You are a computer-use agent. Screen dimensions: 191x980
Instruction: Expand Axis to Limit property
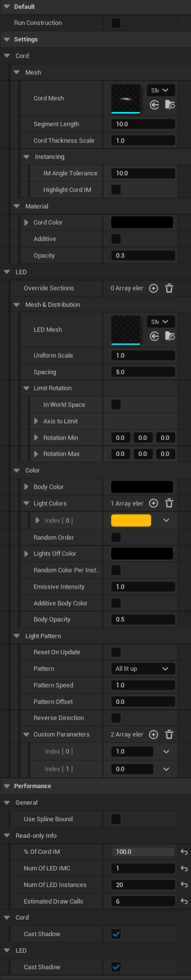coord(36,421)
